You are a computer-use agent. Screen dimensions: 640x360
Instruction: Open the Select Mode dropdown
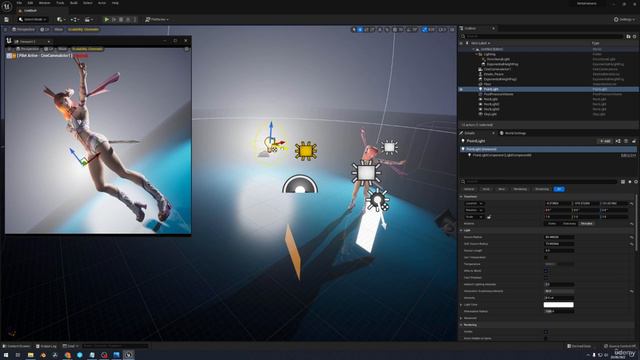coord(33,19)
